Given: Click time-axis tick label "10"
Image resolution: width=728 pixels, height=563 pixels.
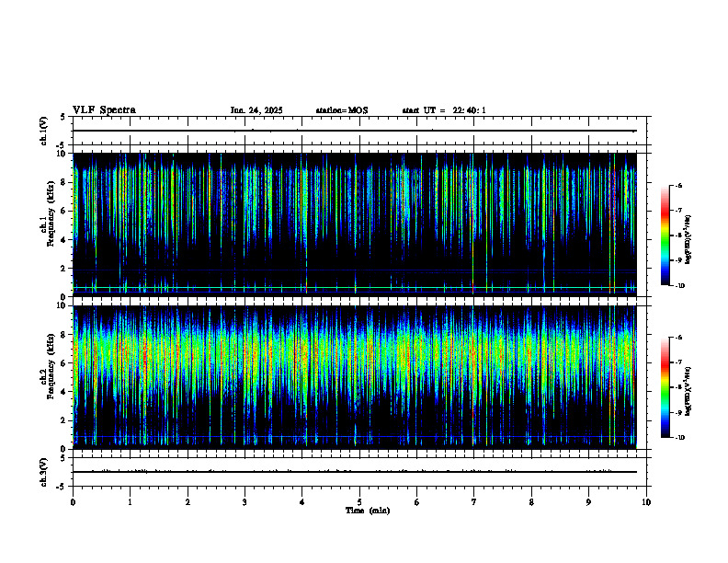Looking at the screenshot, I should [x=646, y=502].
